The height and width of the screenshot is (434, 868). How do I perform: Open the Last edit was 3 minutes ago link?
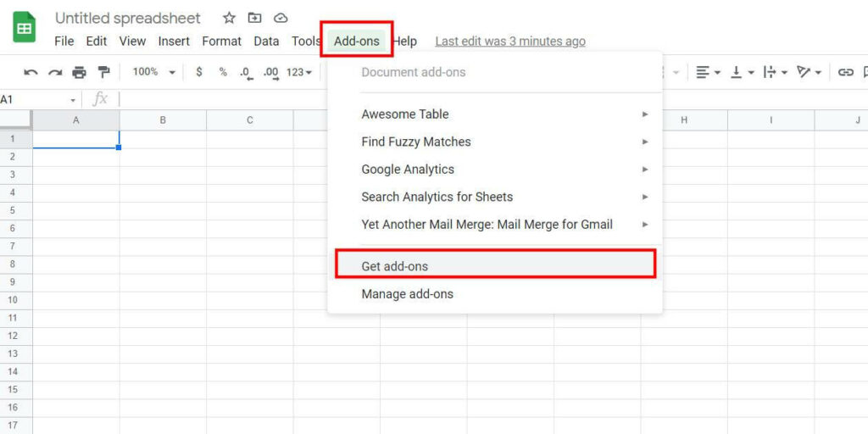tap(510, 42)
